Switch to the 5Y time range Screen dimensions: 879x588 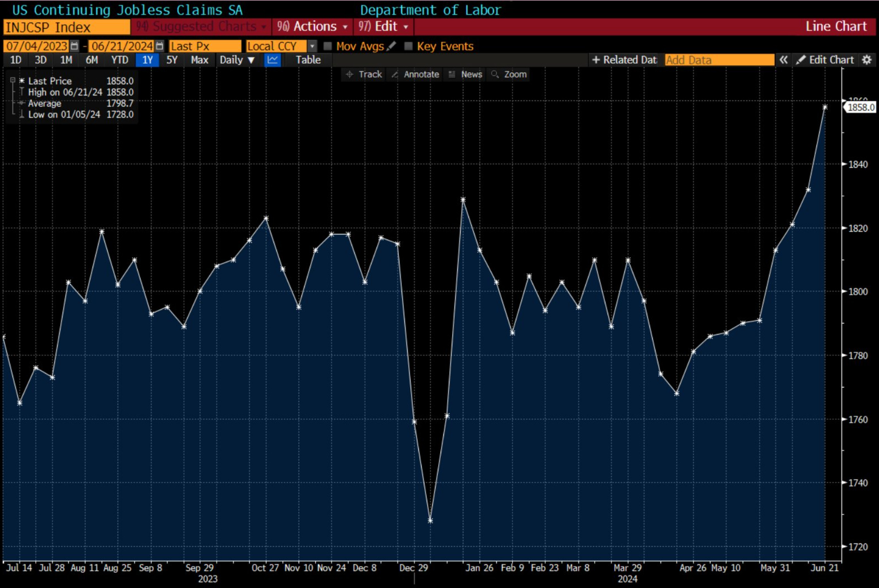pos(172,60)
